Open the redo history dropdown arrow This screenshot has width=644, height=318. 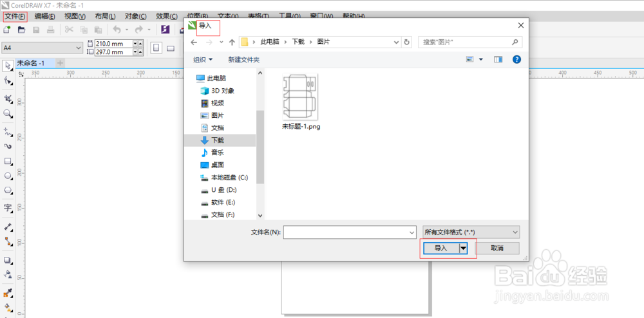coord(149,30)
